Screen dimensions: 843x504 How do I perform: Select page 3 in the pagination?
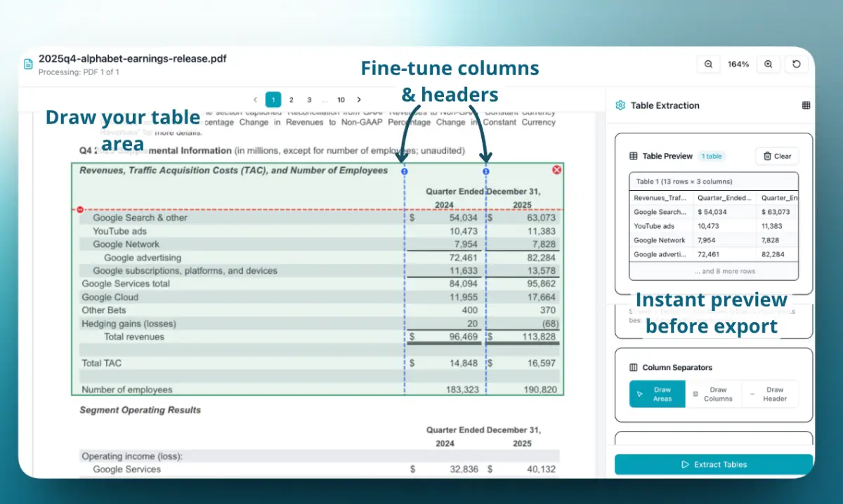pos(309,100)
